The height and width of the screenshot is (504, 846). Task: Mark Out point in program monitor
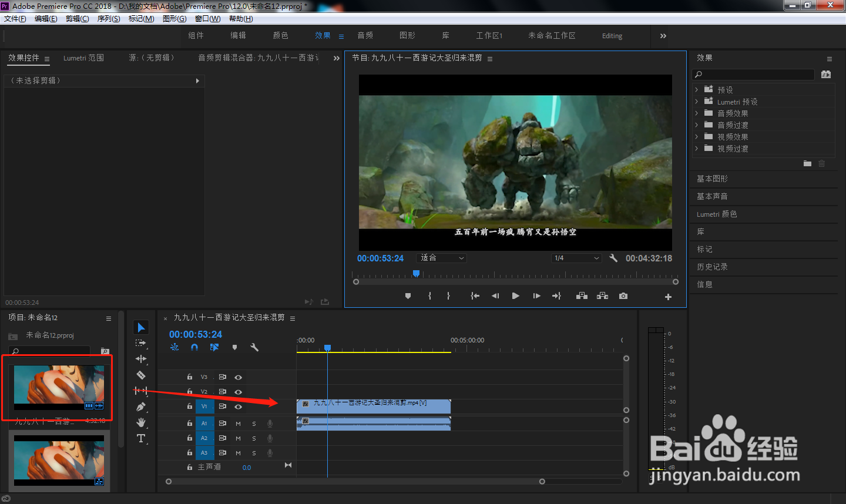(448, 296)
